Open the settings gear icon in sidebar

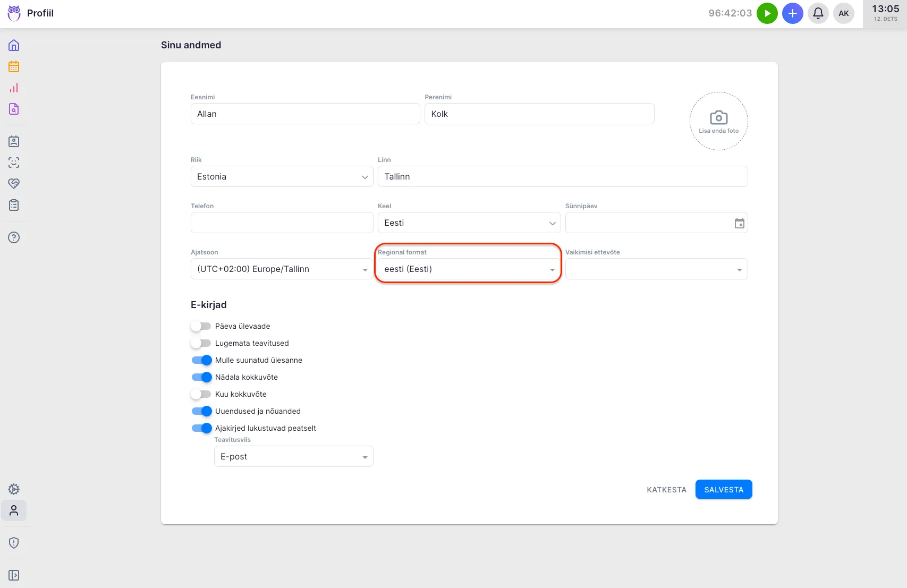click(x=14, y=489)
